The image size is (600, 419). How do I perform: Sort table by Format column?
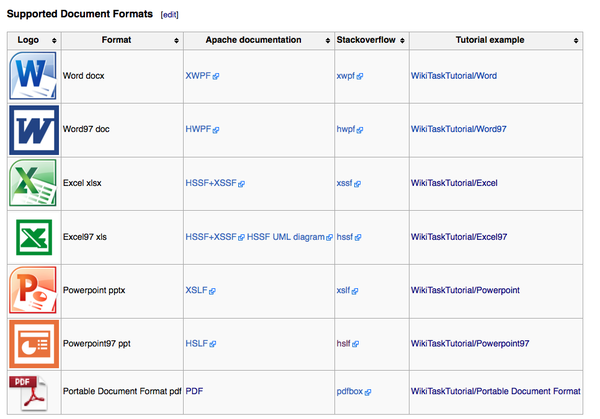[176, 40]
